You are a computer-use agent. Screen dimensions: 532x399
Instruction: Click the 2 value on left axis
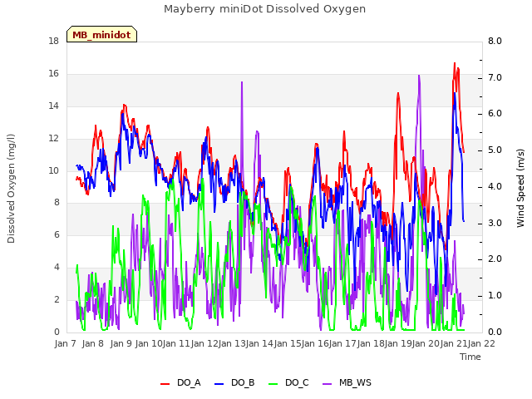click(57, 299)
